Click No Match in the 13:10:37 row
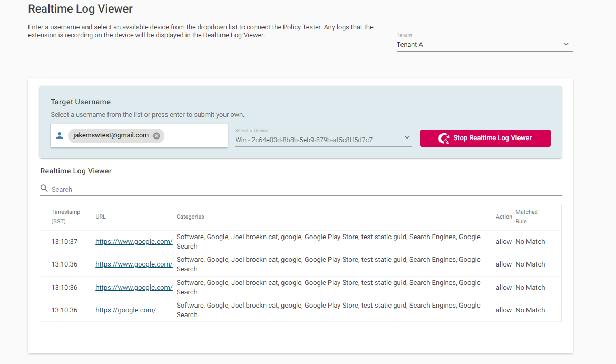This screenshot has height=364, width=616. 530,241
